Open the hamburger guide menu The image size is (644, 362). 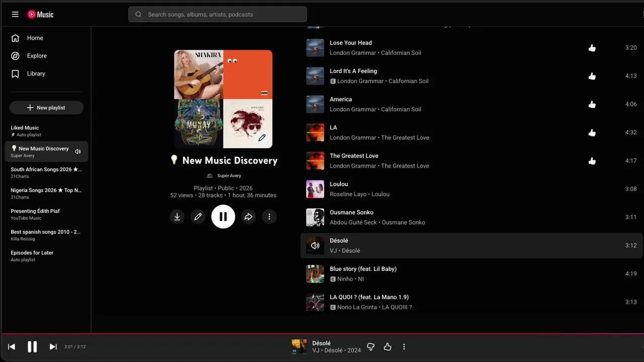[x=15, y=15]
